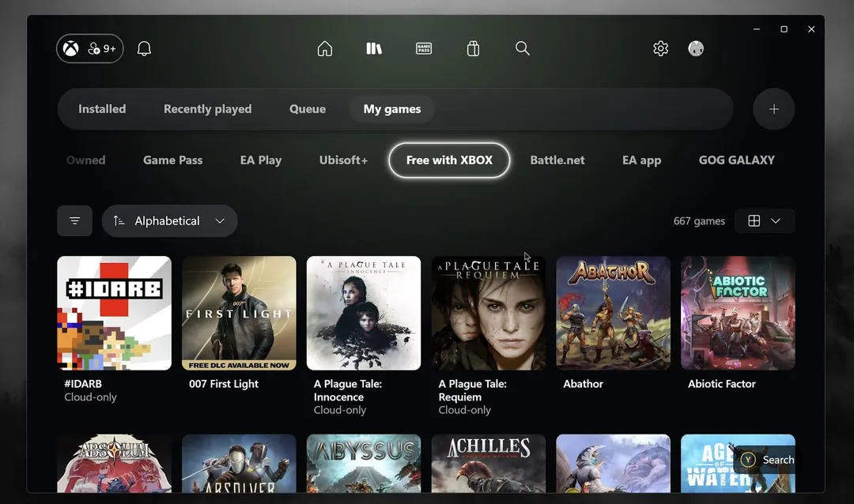Select the Game Pass filter
The height and width of the screenshot is (504, 854).
click(172, 160)
